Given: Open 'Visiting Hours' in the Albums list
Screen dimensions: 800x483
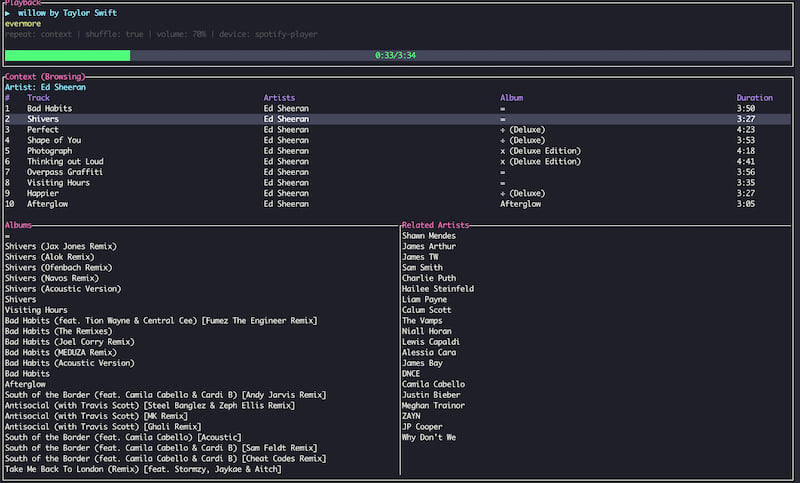Looking at the screenshot, I should point(36,310).
